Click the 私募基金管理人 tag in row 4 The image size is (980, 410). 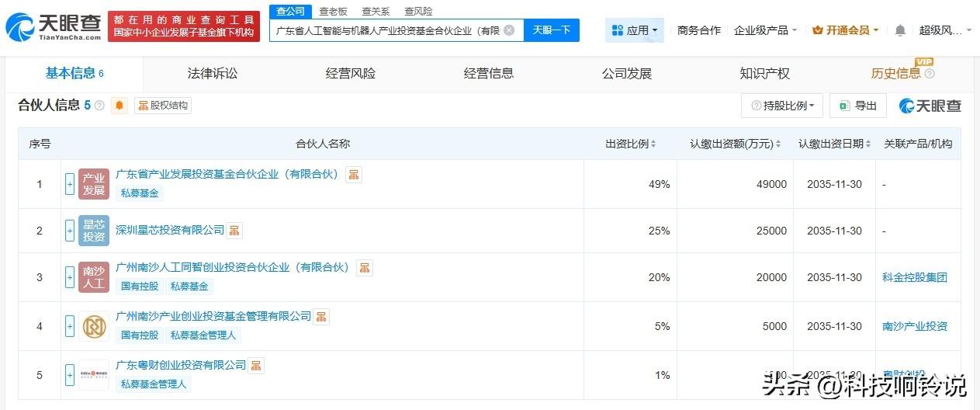tap(203, 335)
